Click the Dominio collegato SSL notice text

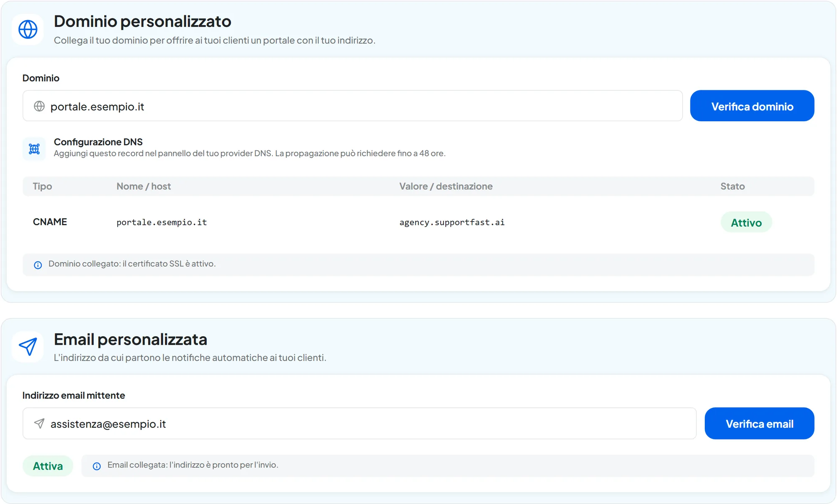[132, 264]
